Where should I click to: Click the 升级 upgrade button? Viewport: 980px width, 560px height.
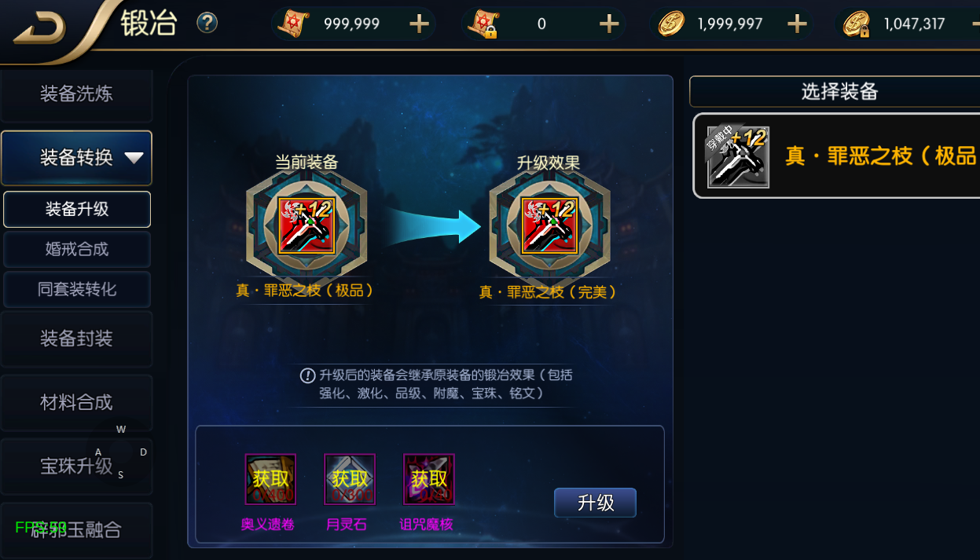click(x=595, y=503)
